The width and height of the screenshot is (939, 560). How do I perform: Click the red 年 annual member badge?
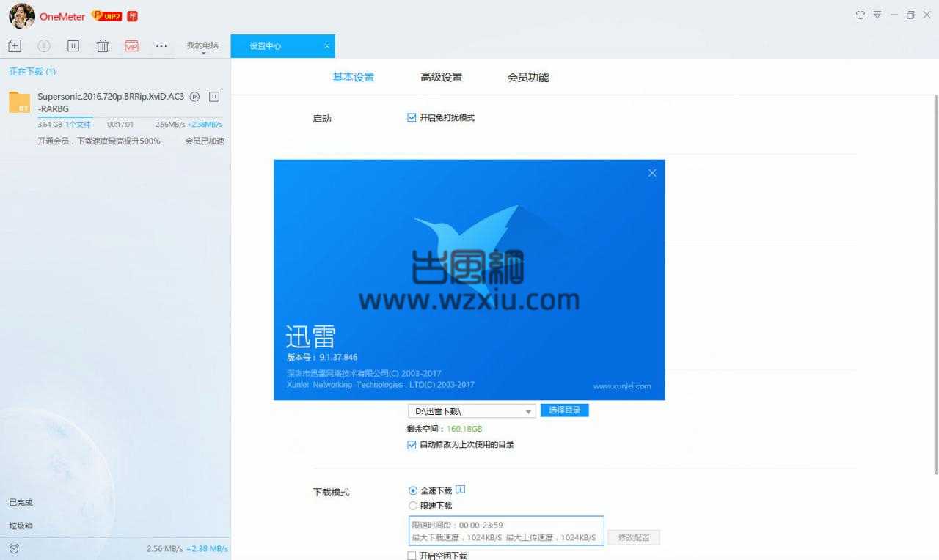point(132,15)
